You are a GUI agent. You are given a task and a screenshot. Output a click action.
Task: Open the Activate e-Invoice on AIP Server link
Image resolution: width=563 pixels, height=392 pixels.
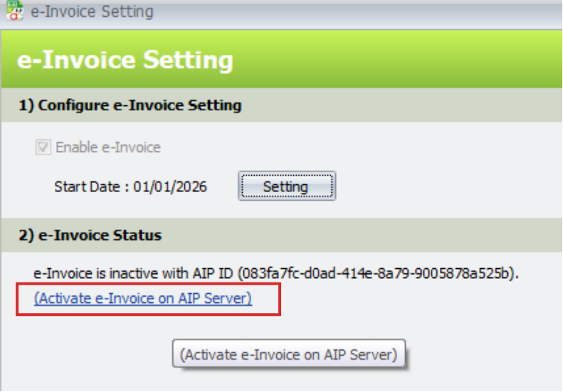[142, 299]
